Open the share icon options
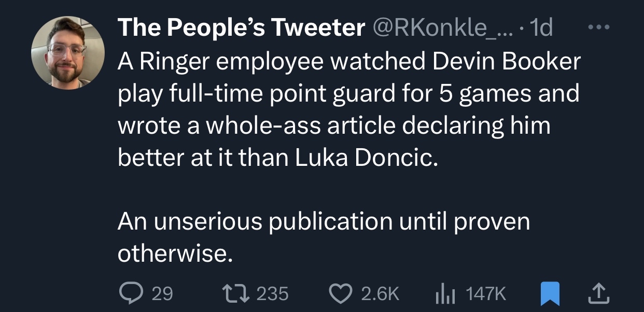The width and height of the screenshot is (644, 312). 600,293
